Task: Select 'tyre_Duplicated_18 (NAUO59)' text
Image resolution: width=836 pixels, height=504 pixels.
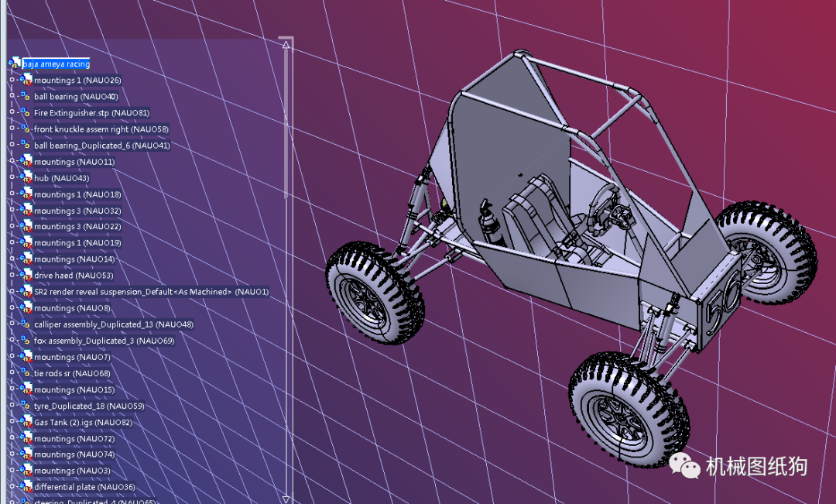Action: 89,406
